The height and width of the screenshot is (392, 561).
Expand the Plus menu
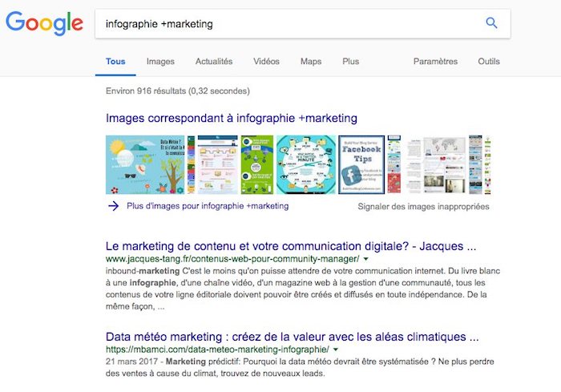(x=350, y=61)
